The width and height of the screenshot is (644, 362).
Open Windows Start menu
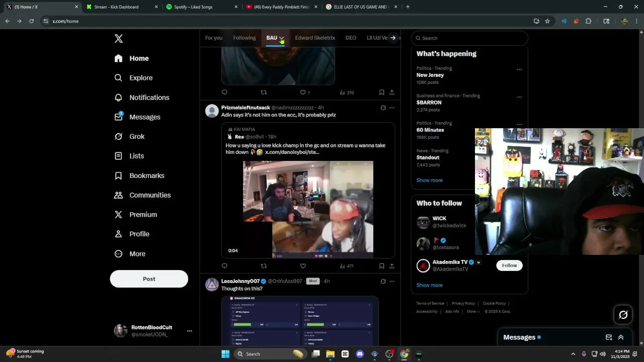pos(225,354)
